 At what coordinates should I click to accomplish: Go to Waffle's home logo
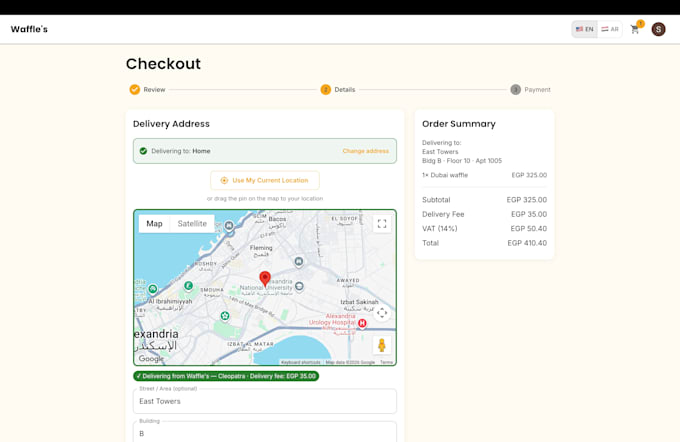[x=29, y=29]
